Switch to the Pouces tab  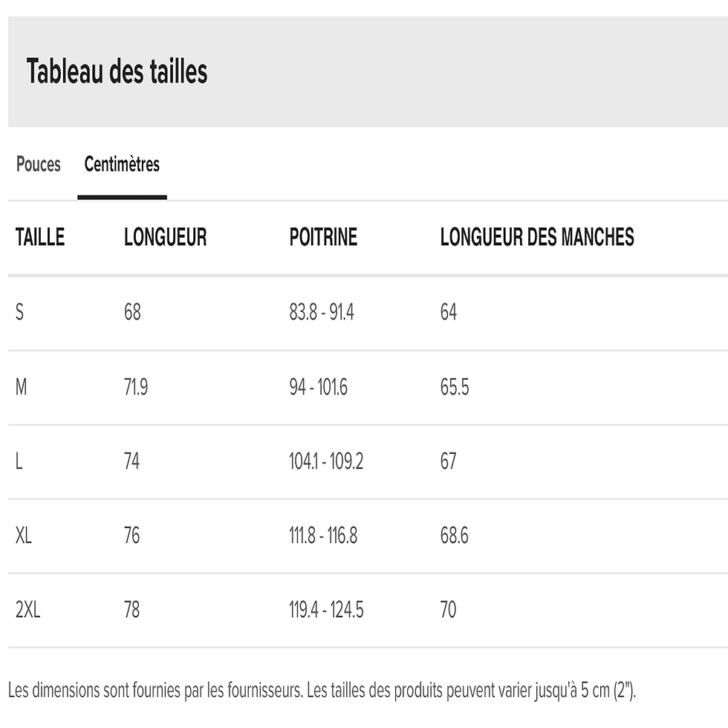39,164
